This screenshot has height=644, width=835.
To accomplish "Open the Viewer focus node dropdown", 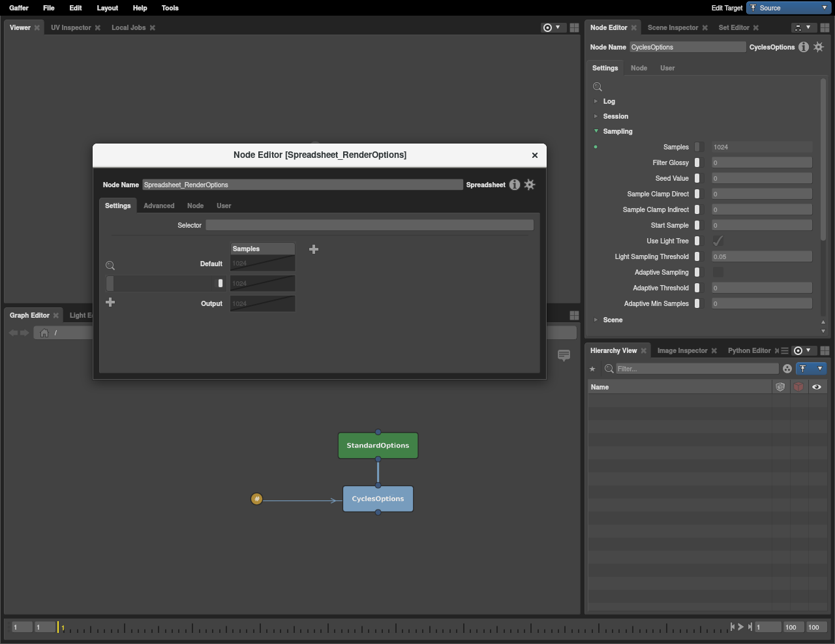I will [552, 27].
